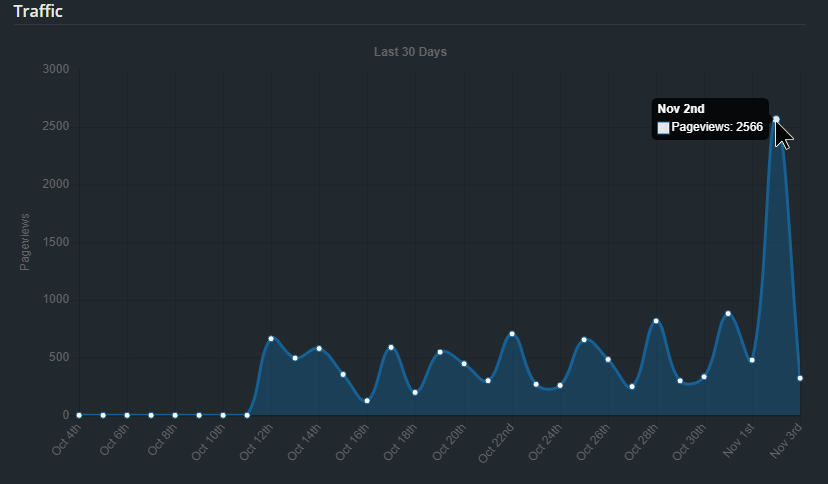Click the Last 30 Days chart title

[x=410, y=52]
